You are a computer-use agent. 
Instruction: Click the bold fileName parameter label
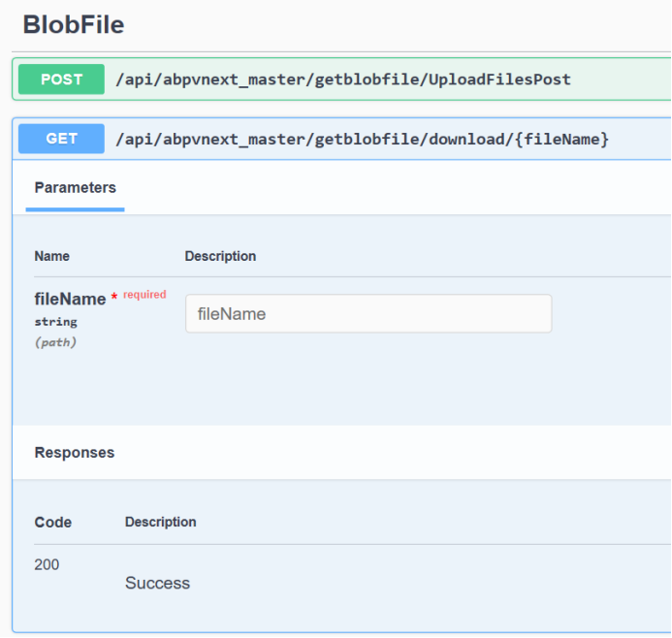(x=70, y=300)
